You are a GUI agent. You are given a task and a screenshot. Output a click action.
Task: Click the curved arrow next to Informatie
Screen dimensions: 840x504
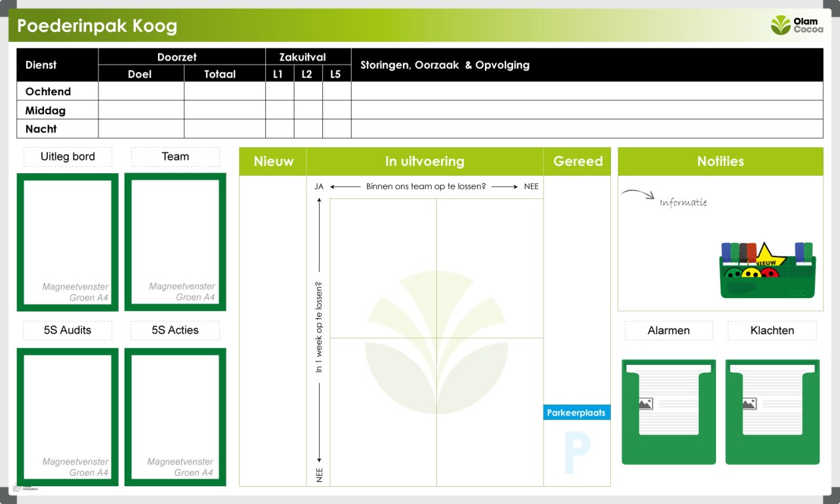(638, 194)
